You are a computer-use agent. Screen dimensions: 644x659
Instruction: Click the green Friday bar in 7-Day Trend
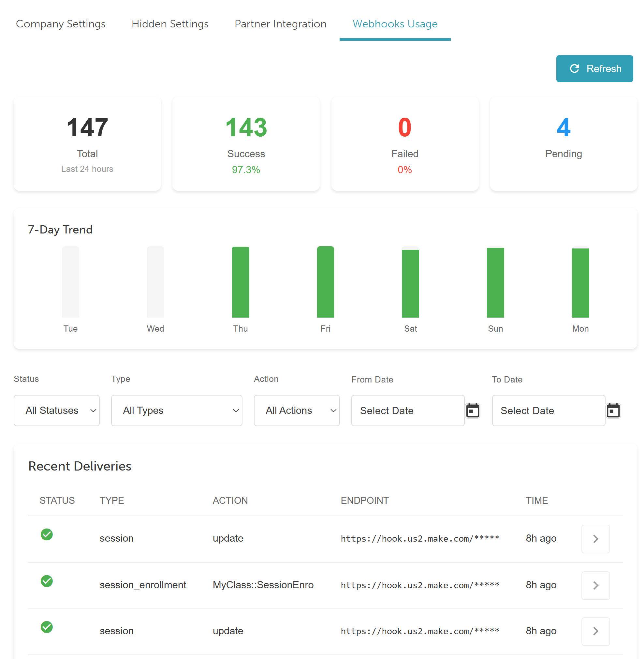(x=325, y=282)
